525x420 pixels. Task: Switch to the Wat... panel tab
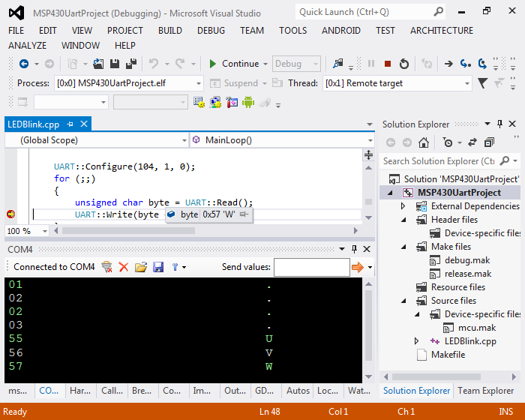(359, 391)
